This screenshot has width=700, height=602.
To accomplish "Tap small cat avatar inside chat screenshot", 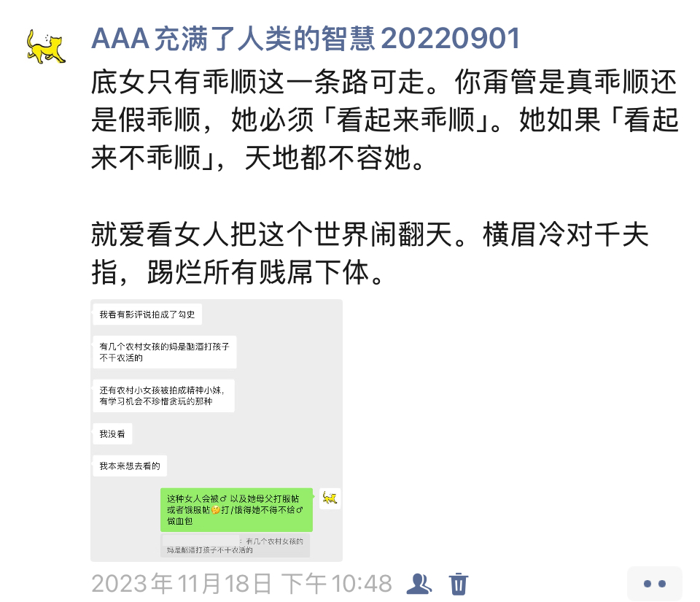I will click(x=330, y=498).
